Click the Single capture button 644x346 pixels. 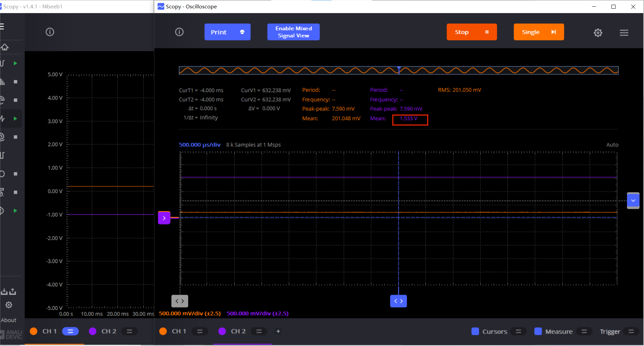[539, 32]
